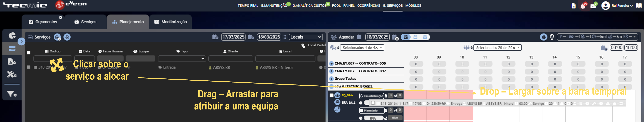Open the POOL menu

click(x=336, y=6)
